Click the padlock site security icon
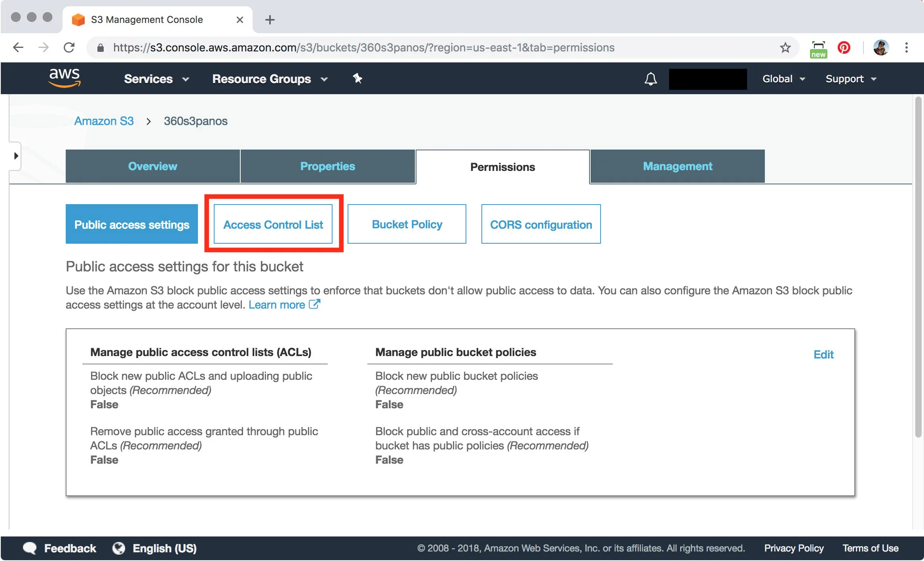Image resolution: width=924 pixels, height=561 pixels. click(x=101, y=48)
